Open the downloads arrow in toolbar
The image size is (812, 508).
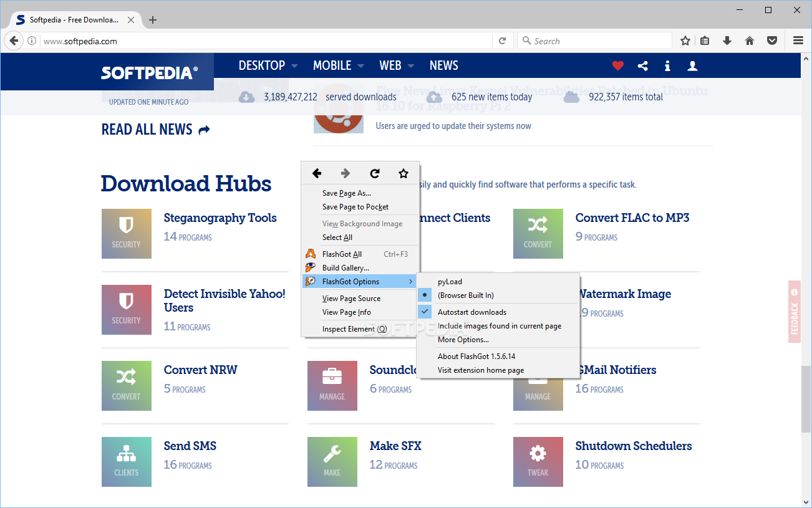[727, 41]
